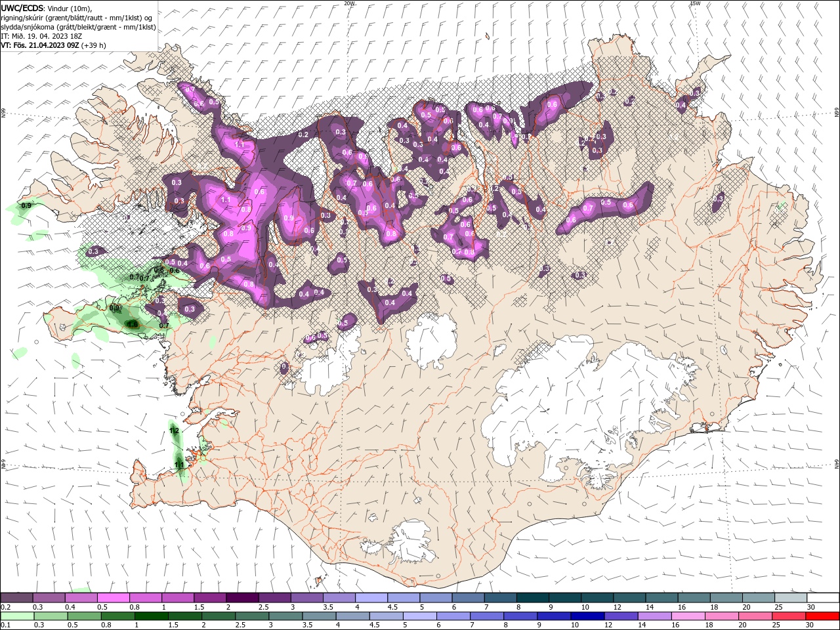The width and height of the screenshot is (840, 630).
Task: Click the '2.5' label under the upper legend row
Action: tap(263, 607)
